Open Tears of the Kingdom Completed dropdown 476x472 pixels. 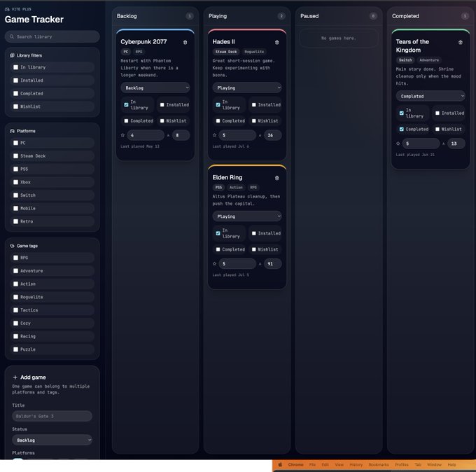point(430,96)
